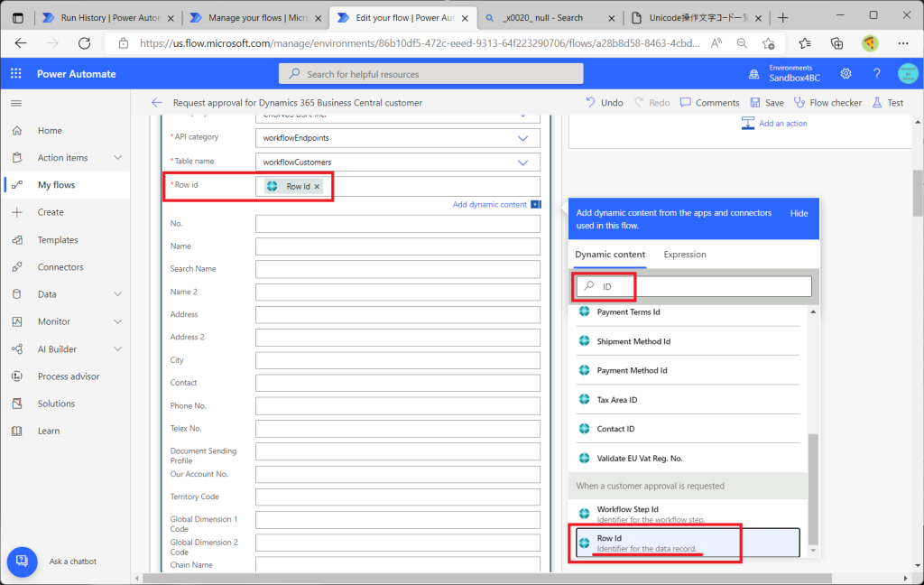Refresh the browser page
Image resolution: width=924 pixels, height=585 pixels.
tap(84, 43)
